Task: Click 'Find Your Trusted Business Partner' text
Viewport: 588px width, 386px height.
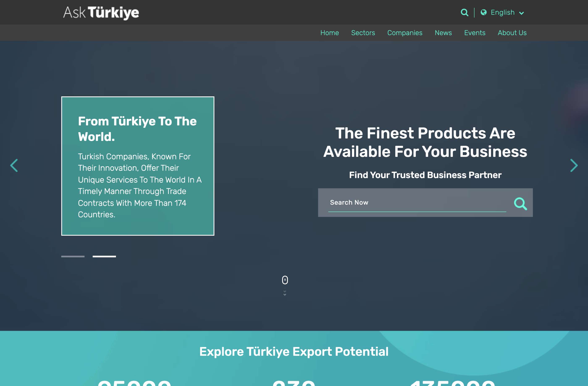Action: pos(425,175)
